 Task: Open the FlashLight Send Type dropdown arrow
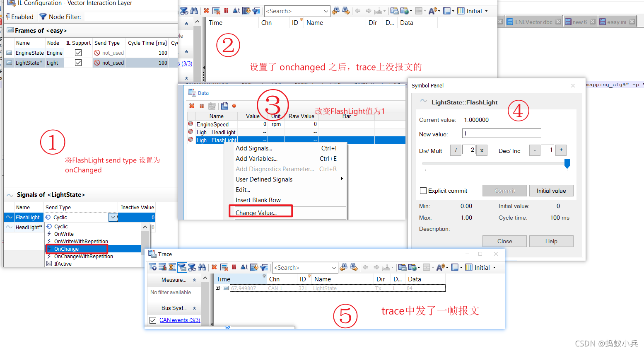[x=113, y=217]
